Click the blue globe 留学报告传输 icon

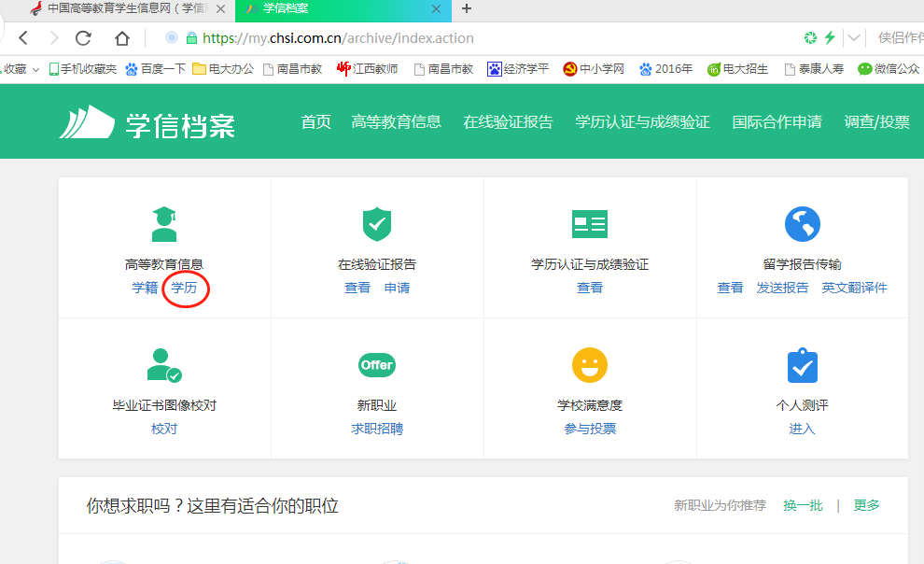[x=802, y=224]
